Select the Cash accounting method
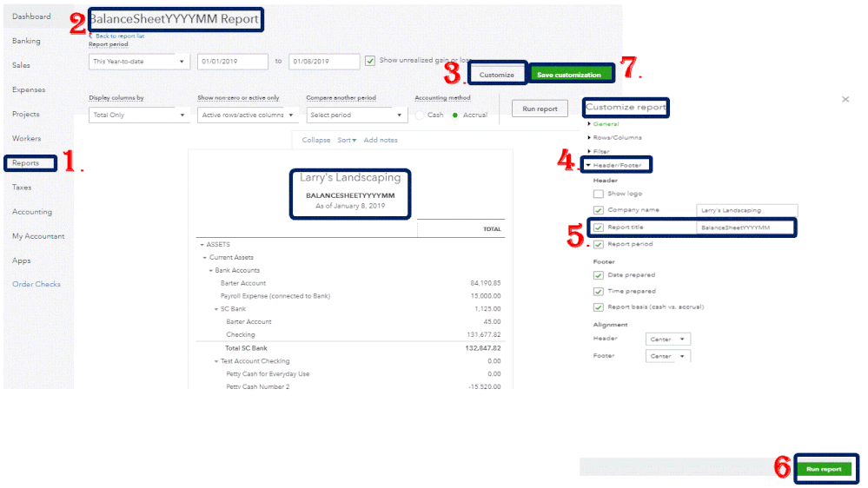The image size is (868, 488). [x=421, y=115]
